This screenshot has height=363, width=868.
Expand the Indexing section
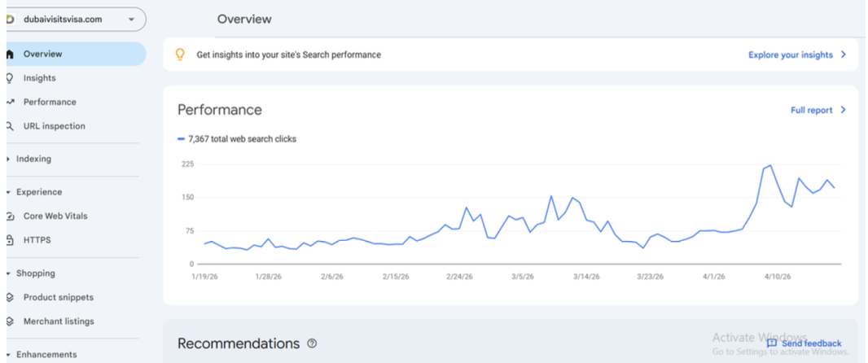pos(33,159)
